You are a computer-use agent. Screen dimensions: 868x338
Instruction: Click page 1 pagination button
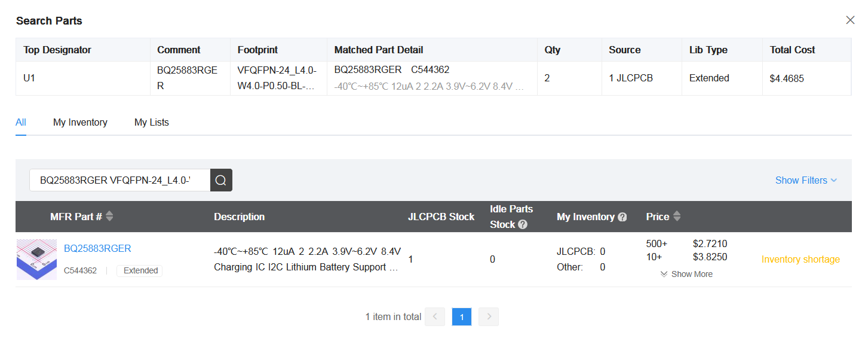click(x=462, y=317)
